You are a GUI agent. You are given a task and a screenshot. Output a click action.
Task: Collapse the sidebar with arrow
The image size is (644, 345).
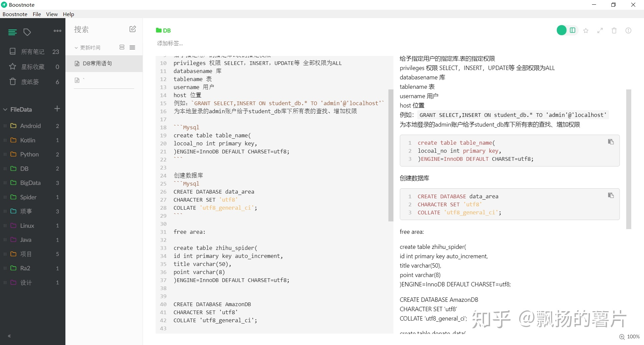[x=9, y=336]
